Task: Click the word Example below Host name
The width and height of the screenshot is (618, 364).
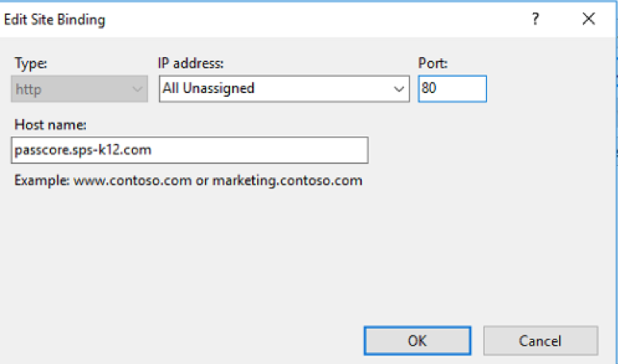Action: coord(41,180)
